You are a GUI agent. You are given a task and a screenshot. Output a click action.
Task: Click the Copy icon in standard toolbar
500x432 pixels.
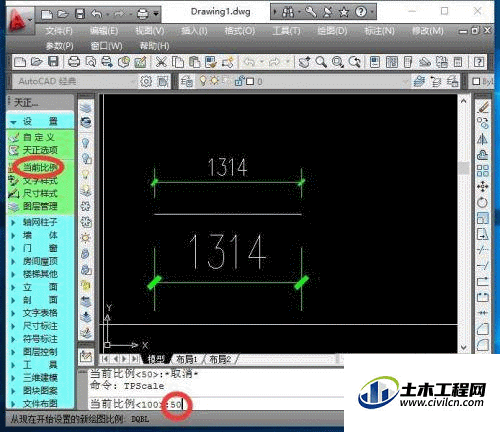(178, 62)
